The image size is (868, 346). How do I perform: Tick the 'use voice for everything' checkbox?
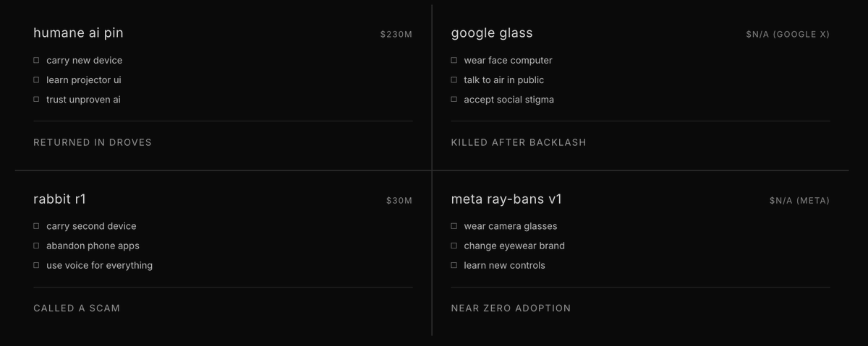(36, 266)
